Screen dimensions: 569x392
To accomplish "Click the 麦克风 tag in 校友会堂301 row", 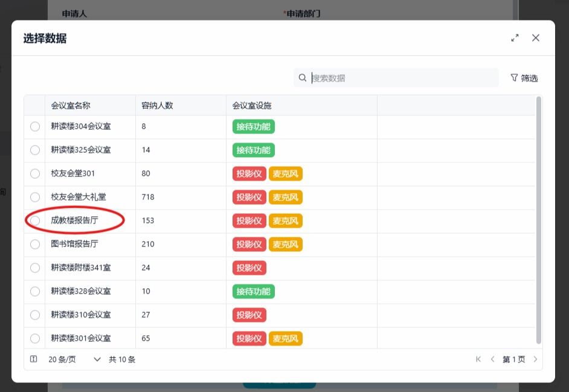I will [286, 174].
